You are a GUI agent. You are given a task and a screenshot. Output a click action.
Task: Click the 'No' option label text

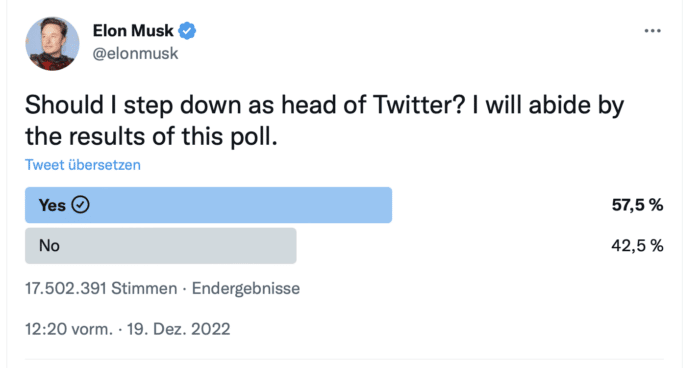(x=49, y=246)
